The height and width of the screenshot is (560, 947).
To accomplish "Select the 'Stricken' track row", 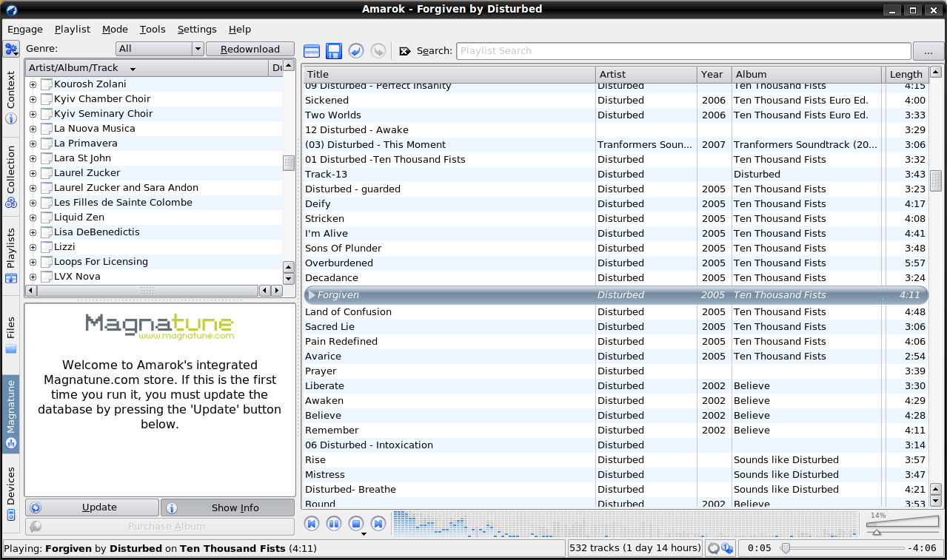I will pyautogui.click(x=615, y=219).
